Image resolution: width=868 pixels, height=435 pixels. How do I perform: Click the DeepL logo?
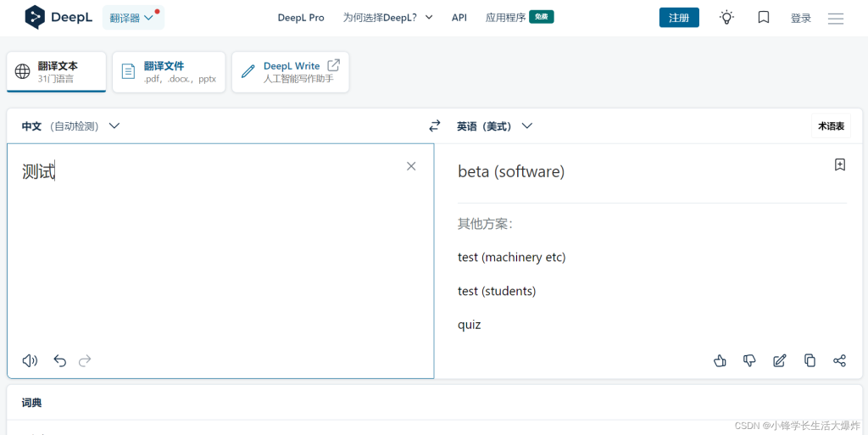(58, 17)
